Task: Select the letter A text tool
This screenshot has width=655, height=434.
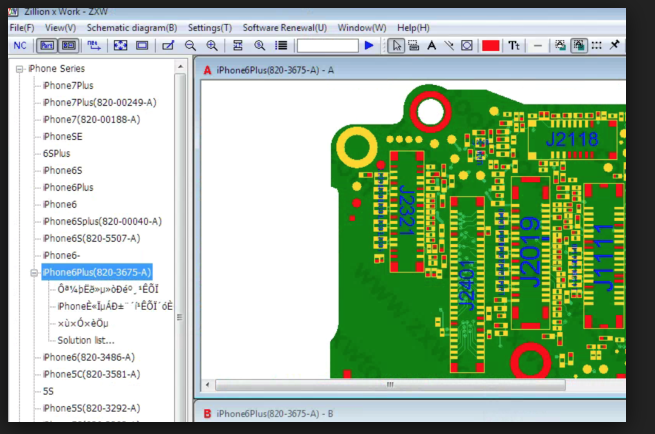Action: [x=431, y=46]
